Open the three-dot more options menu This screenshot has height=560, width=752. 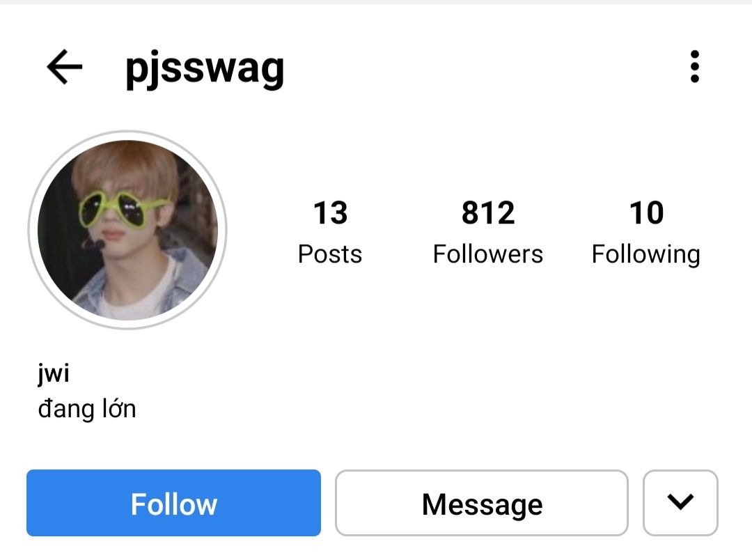tap(694, 67)
